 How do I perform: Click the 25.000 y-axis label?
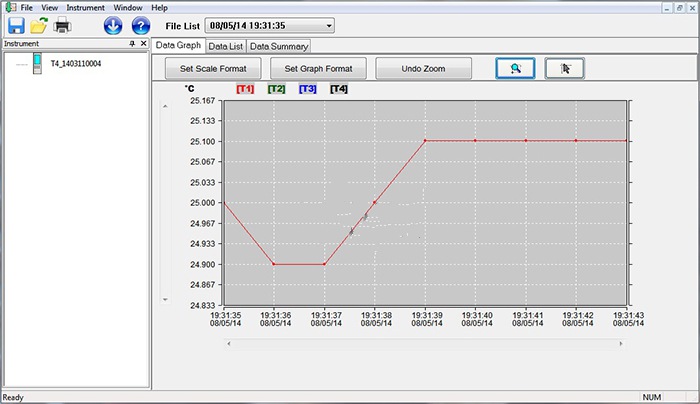click(203, 203)
